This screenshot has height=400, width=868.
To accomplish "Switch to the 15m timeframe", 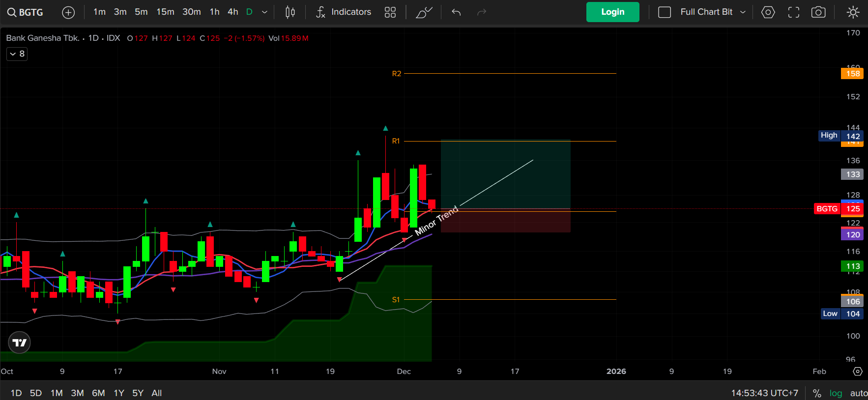I will coord(165,12).
